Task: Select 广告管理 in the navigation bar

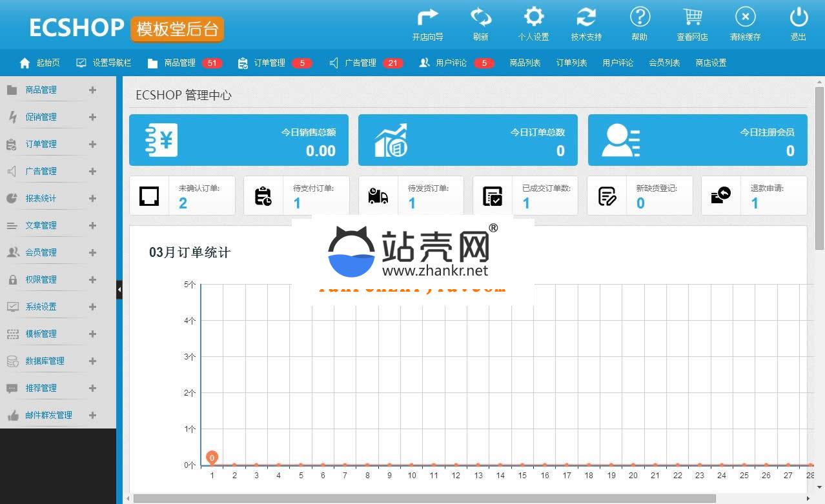Action: 360,63
